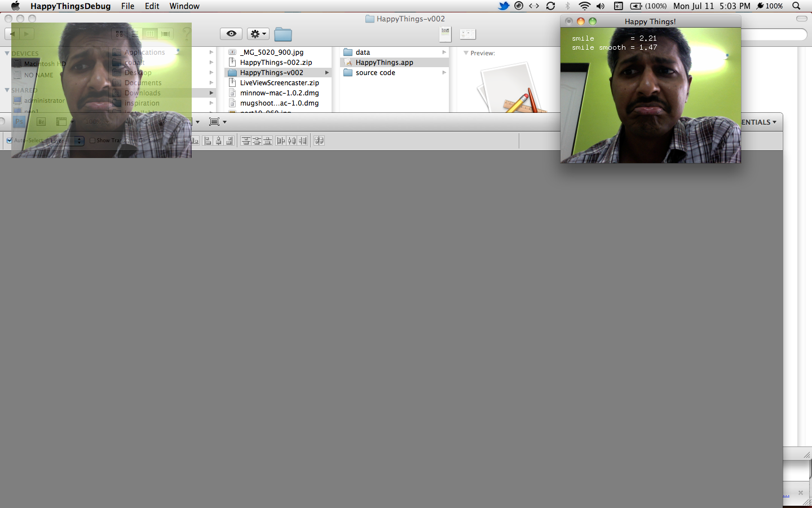
Task: Click Photoshop Align left edges icon
Action: click(208, 141)
